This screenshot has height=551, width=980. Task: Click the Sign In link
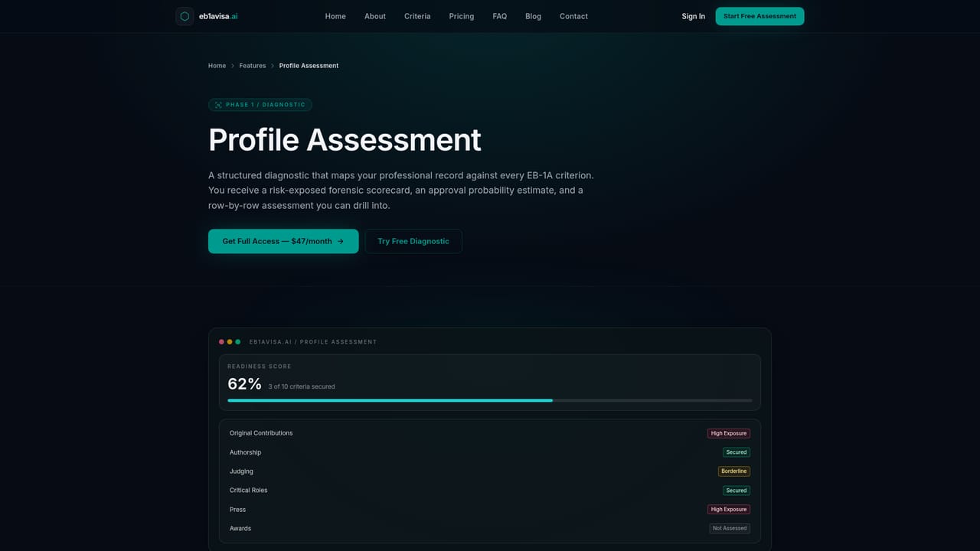[694, 16]
